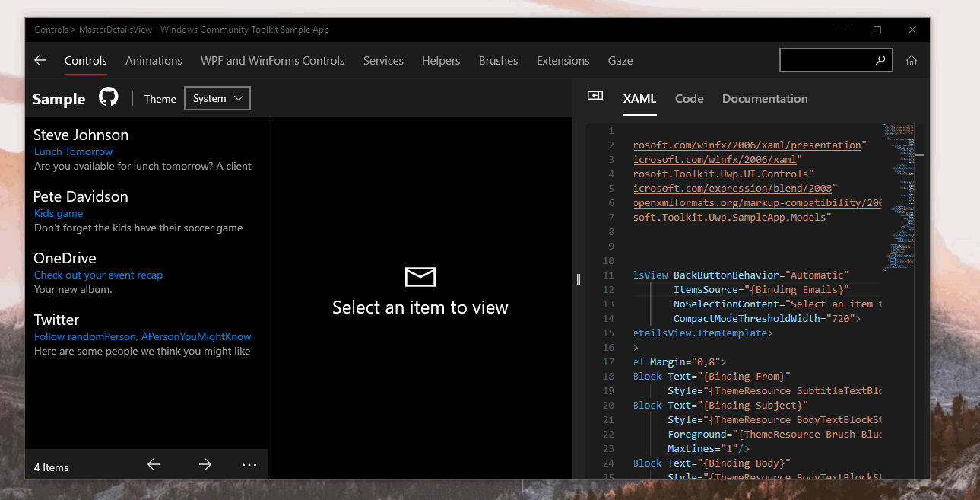Switch to the Documentation tab
This screenshot has height=500, width=980.
pyautogui.click(x=765, y=99)
